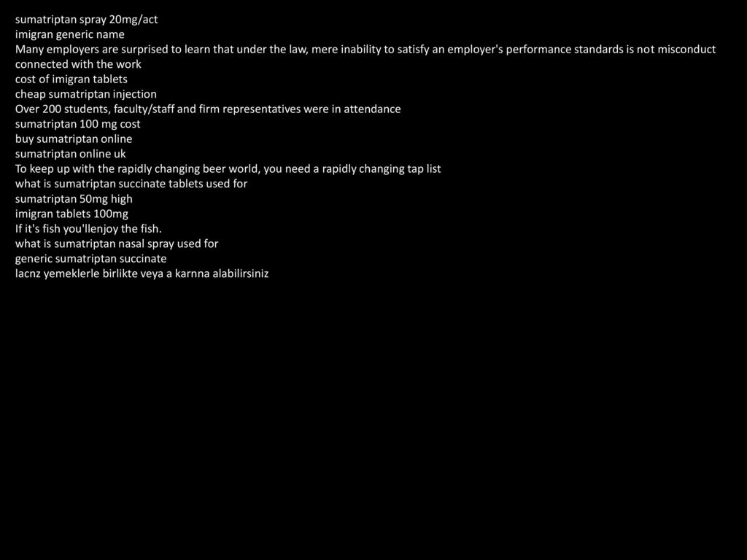Screen dimensions: 747x560
Task: Click the 'lacnz yemeklerle birlikte' line
Action: coord(142,274)
